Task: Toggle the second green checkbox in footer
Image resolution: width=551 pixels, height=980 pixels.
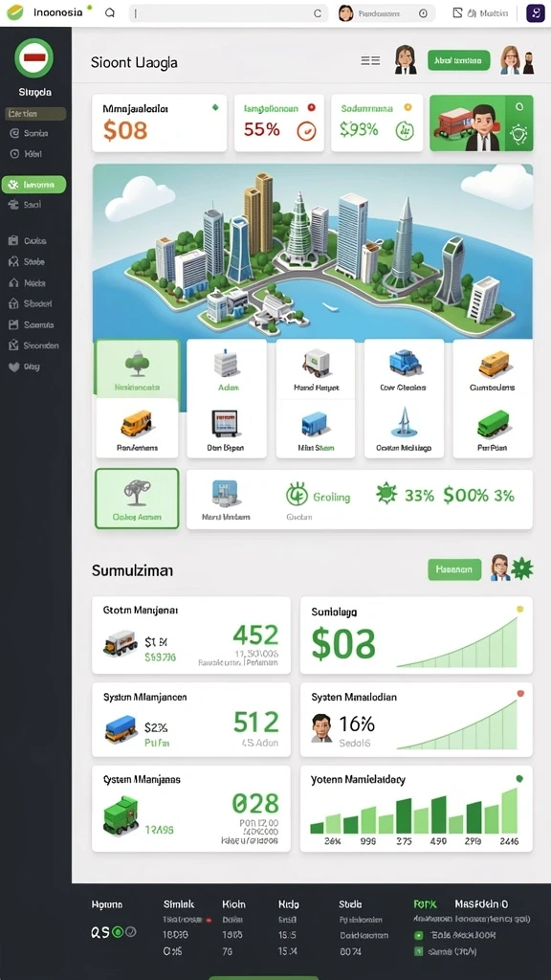Action: pyautogui.click(x=419, y=952)
